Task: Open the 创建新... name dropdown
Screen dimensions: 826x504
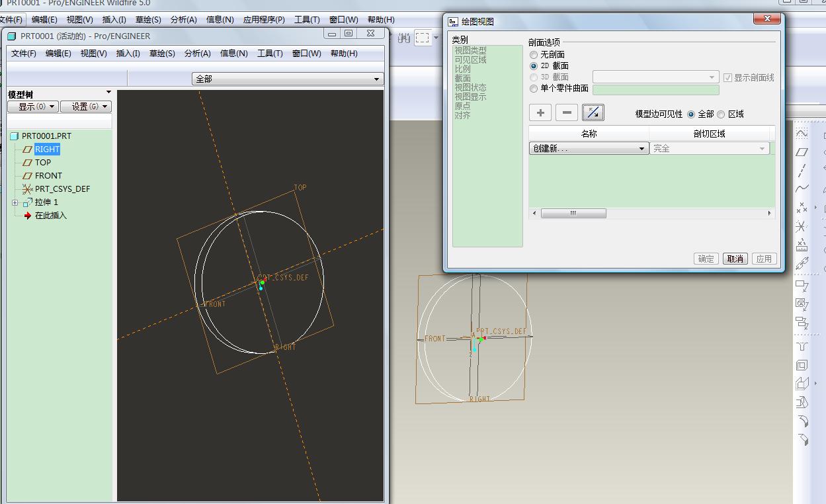Action: point(589,149)
